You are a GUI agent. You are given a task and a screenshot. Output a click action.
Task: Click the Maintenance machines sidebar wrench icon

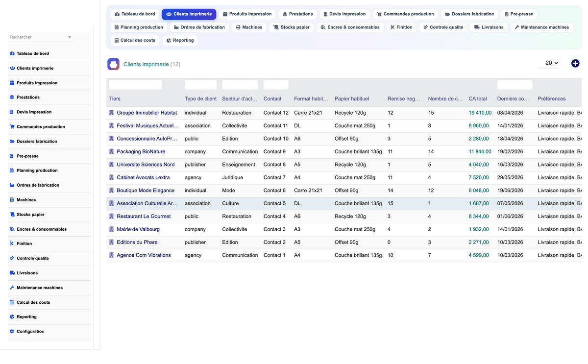12,288
